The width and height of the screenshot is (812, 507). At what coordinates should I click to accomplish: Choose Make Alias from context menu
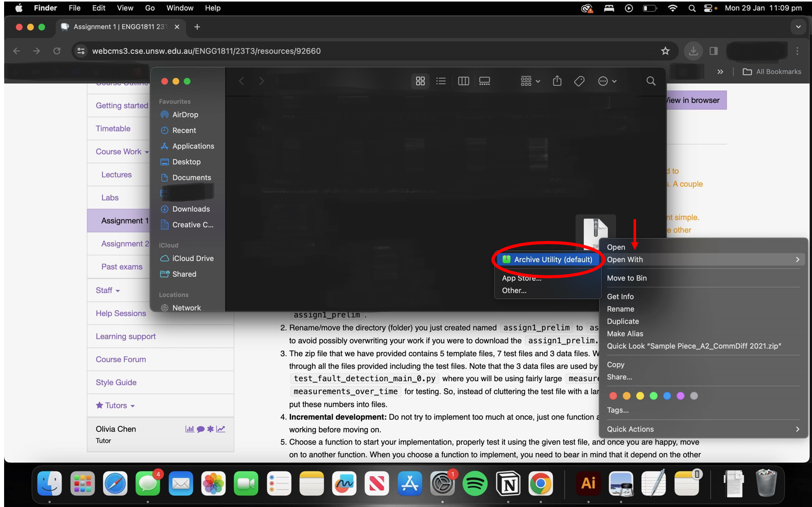click(x=625, y=334)
